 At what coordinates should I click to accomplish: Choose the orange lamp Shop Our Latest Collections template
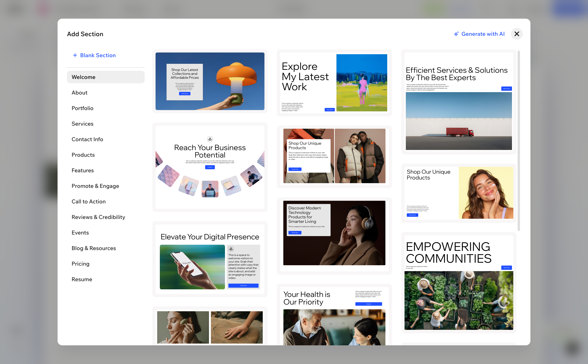(210, 81)
